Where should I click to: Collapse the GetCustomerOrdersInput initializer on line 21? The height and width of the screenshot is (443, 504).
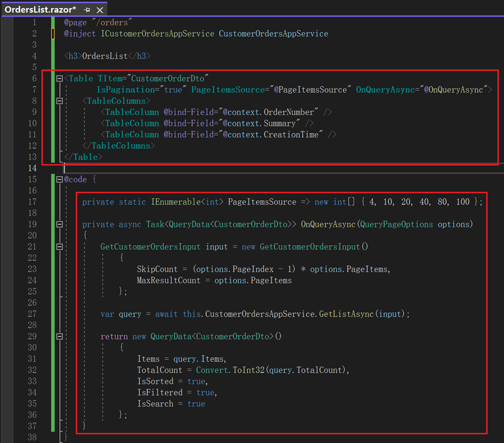coord(59,246)
